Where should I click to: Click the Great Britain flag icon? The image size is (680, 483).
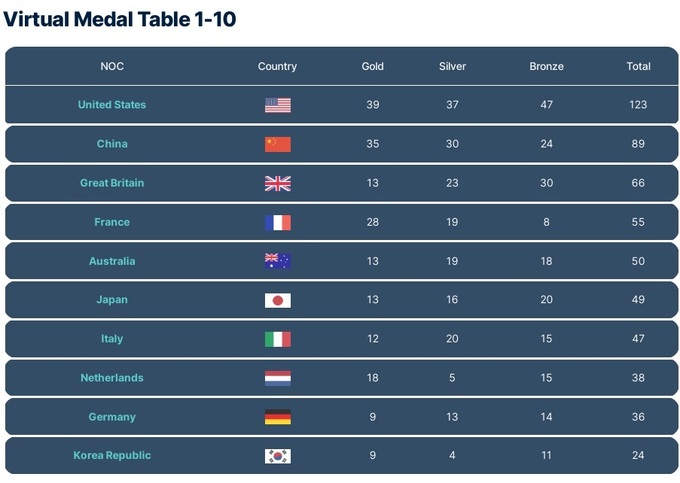pos(277,183)
